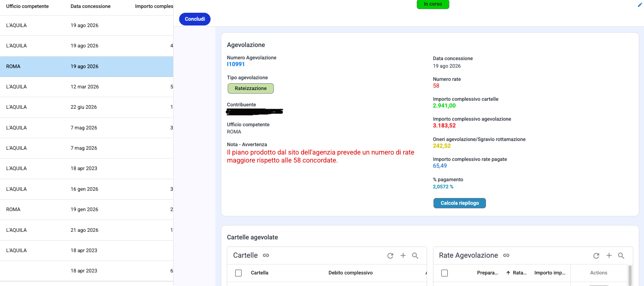
Task: Click the Calcola riepilogo button
Action: coord(460,203)
